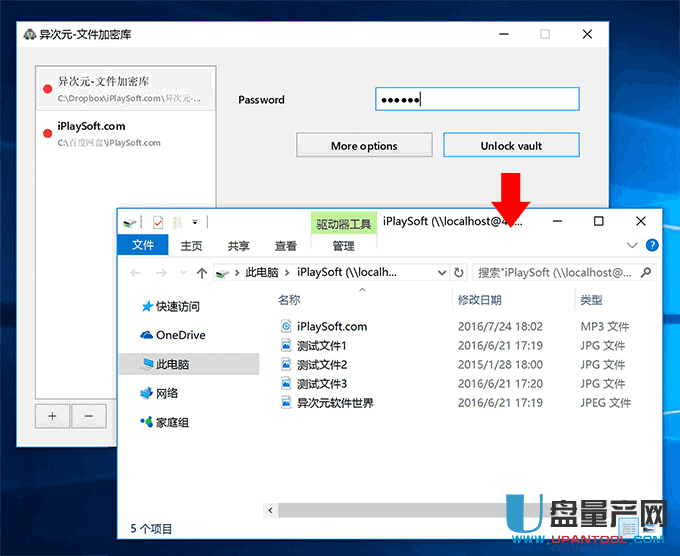The width and height of the screenshot is (680, 556).
Task: Switch to the 查看 ribbon tab
Action: click(286, 246)
